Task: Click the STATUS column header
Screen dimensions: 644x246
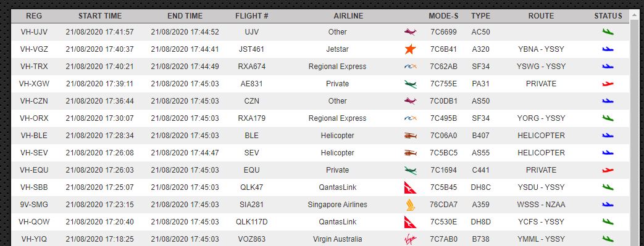Action: (608, 16)
